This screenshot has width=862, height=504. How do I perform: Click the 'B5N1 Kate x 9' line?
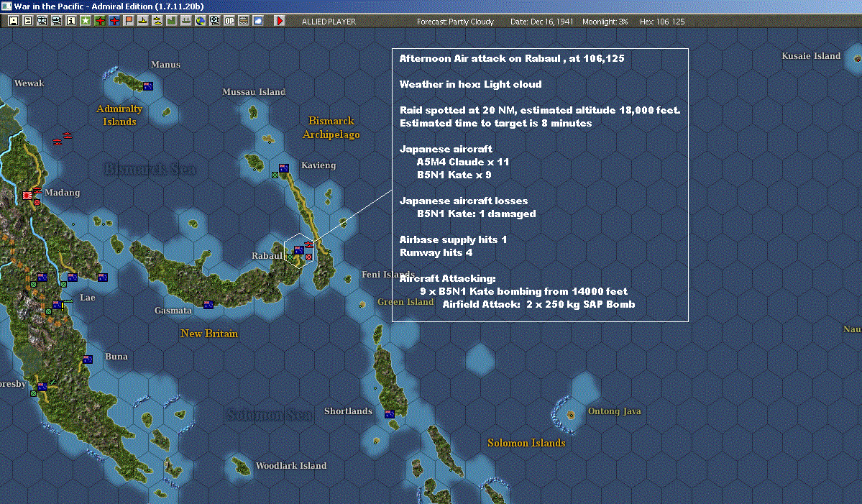coord(454,175)
